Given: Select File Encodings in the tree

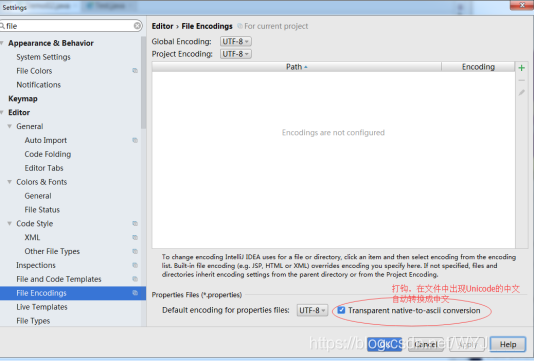Looking at the screenshot, I should pos(73,293).
